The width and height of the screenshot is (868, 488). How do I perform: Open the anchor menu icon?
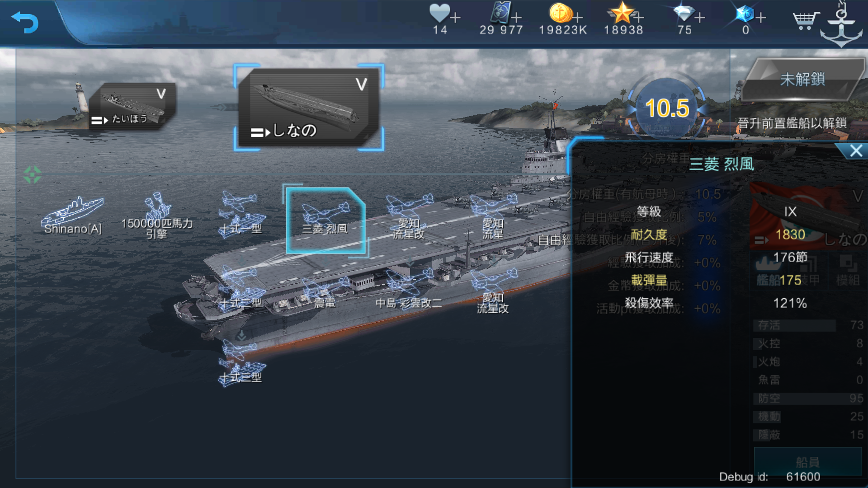[x=841, y=25]
